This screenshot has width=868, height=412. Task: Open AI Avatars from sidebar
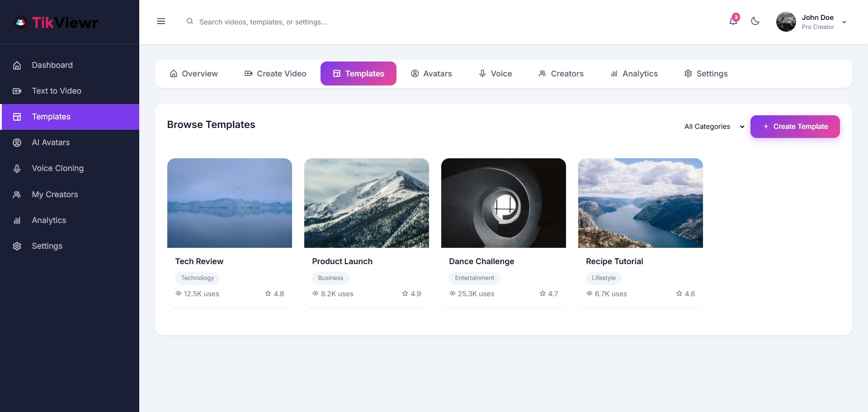pyautogui.click(x=51, y=142)
